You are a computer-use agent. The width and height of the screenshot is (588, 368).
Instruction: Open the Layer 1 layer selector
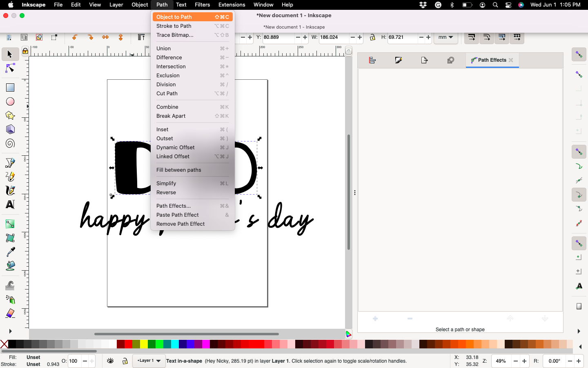pyautogui.click(x=149, y=361)
